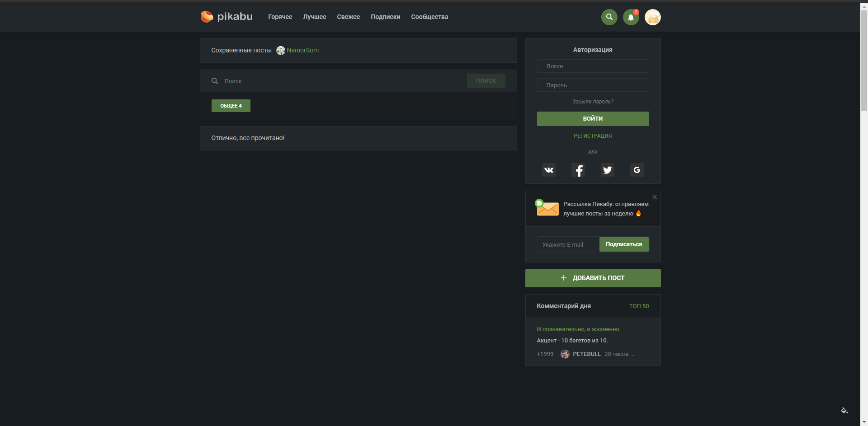Open the NamorSom profile link
This screenshot has width=868, height=426.
point(303,50)
